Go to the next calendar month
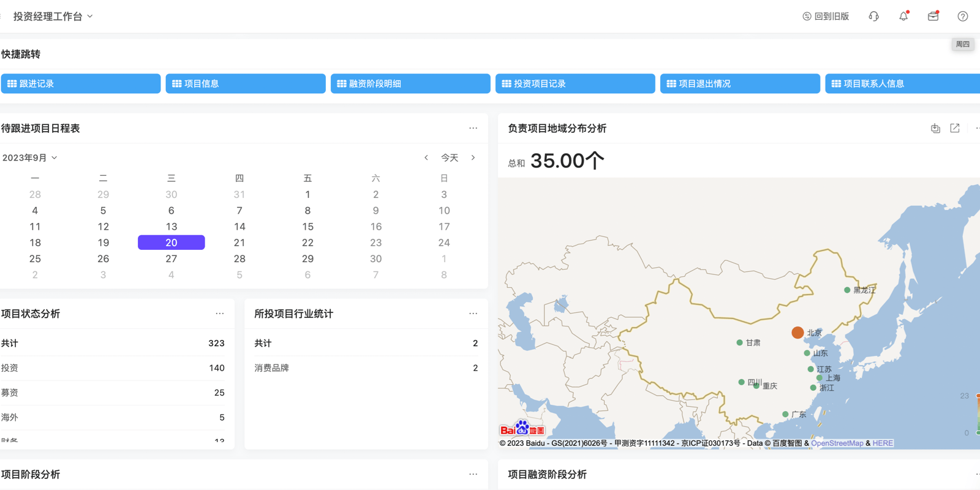 coord(473,158)
